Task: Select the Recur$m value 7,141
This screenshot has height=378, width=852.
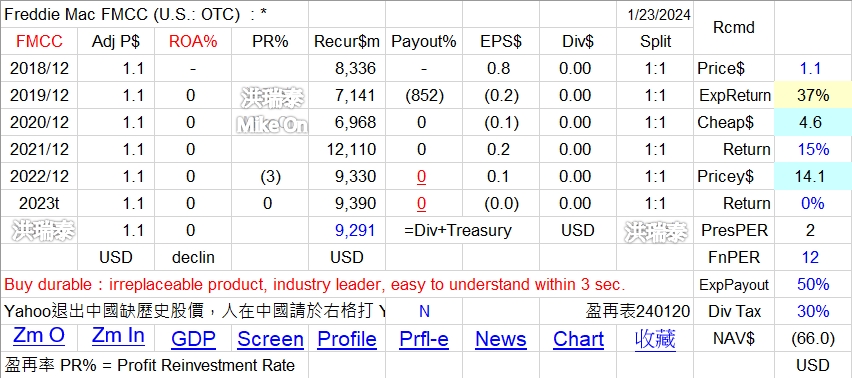Action: click(347, 96)
